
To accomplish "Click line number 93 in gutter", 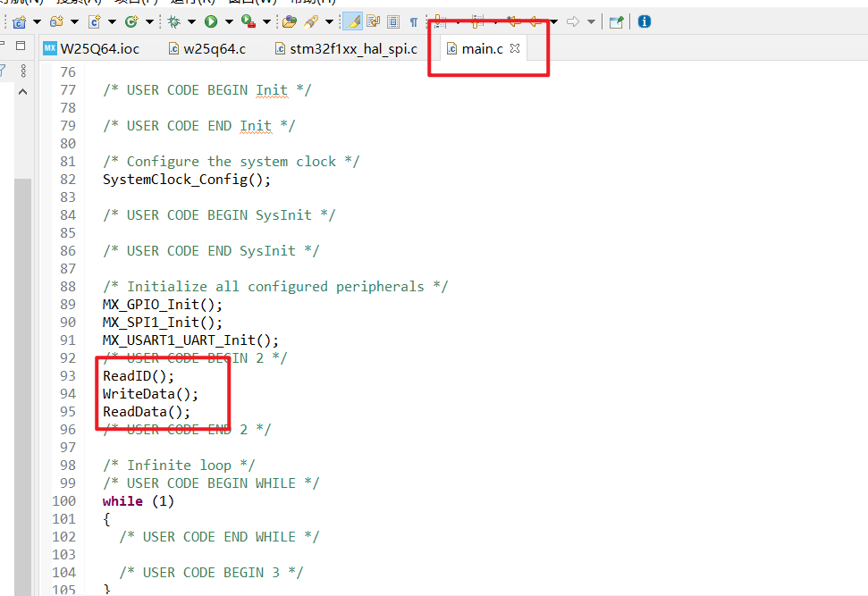I will [68, 376].
